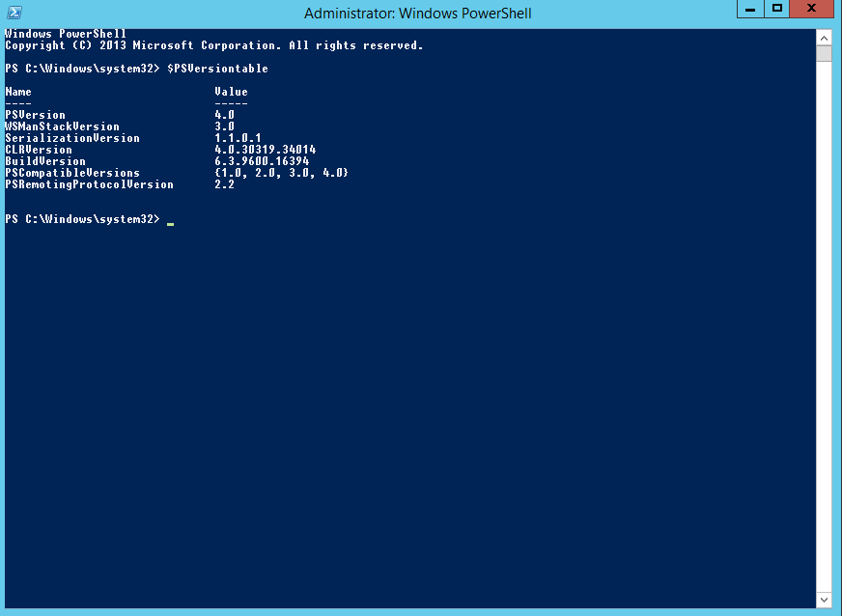Click the empty scrollbar track below the thumb
The image size is (842, 616).
[824, 328]
